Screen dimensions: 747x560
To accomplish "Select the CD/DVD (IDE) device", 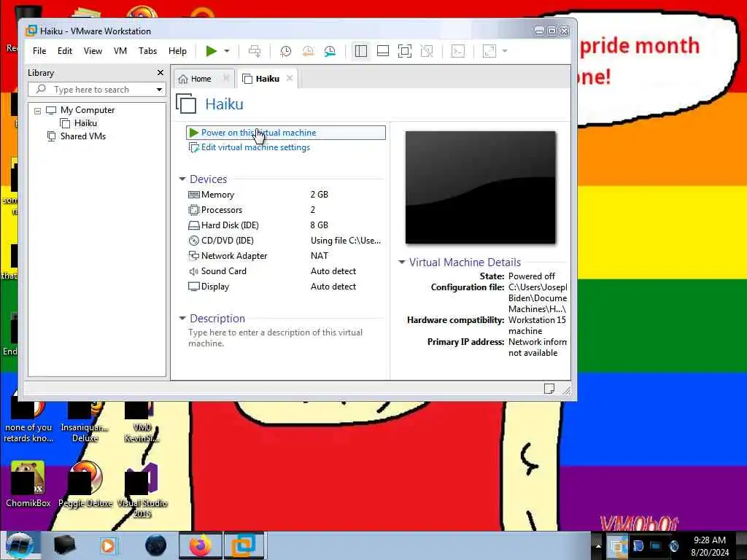I will click(x=285, y=241).
